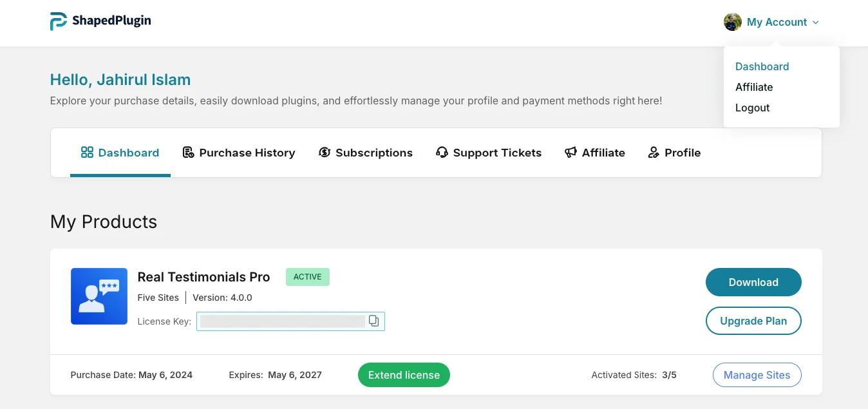Click the Upgrade Plan button
Viewport: 868px width, 409px height.
(x=753, y=321)
